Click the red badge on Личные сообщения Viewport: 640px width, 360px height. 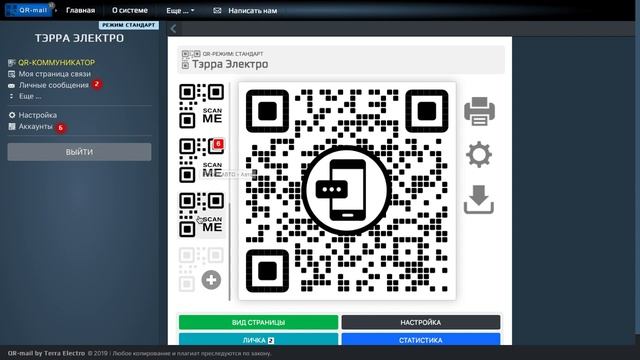tap(97, 84)
